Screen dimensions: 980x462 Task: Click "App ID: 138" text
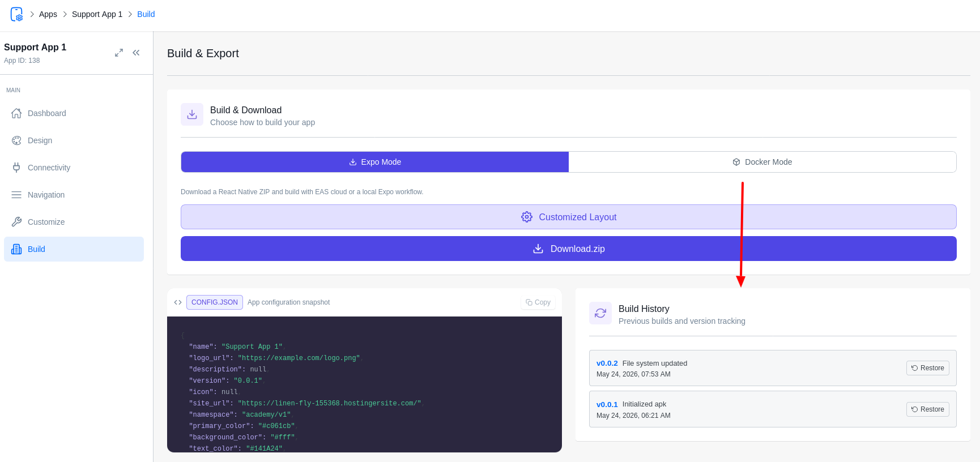(x=22, y=61)
